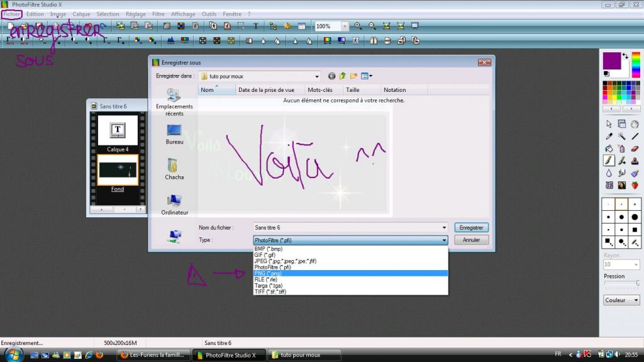The height and width of the screenshot is (362, 644).
Task: Select the Blur water drop tool
Action: (x=609, y=173)
